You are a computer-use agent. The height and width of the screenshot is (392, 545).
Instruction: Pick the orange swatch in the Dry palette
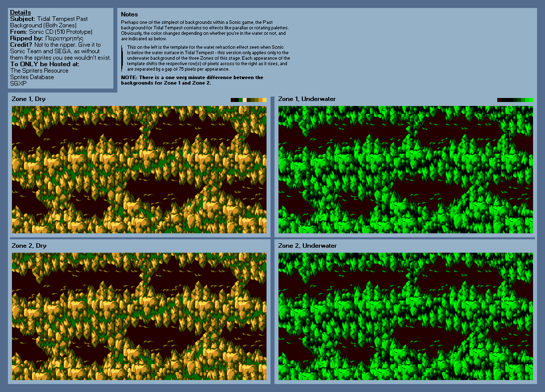click(x=261, y=100)
